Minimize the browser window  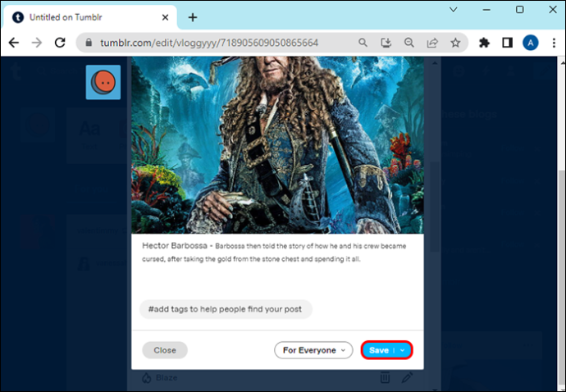[486, 10]
